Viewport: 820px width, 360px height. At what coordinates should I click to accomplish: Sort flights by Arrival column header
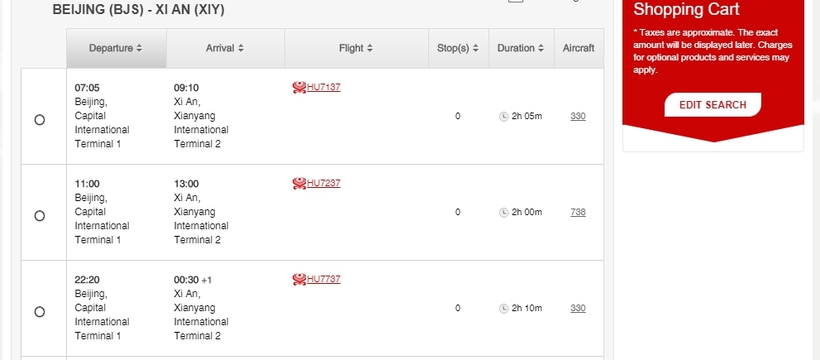[x=225, y=48]
